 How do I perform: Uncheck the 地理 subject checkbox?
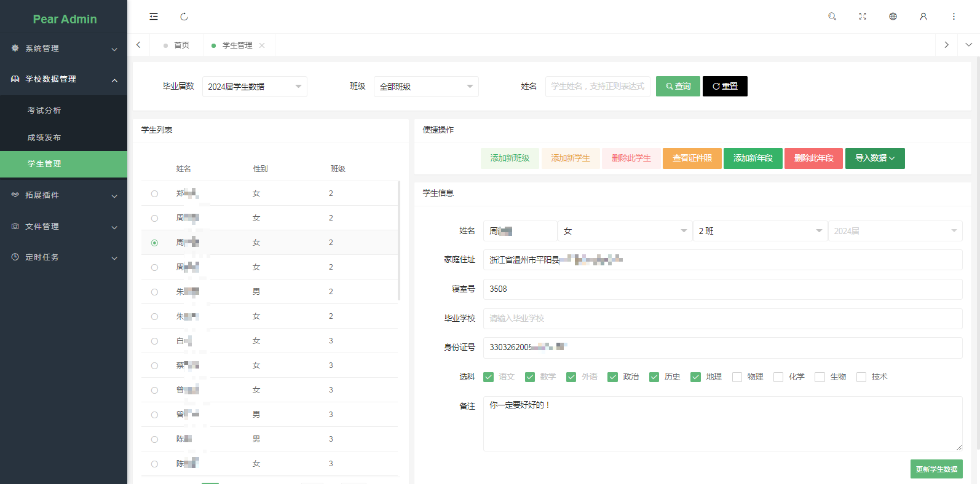click(x=695, y=377)
